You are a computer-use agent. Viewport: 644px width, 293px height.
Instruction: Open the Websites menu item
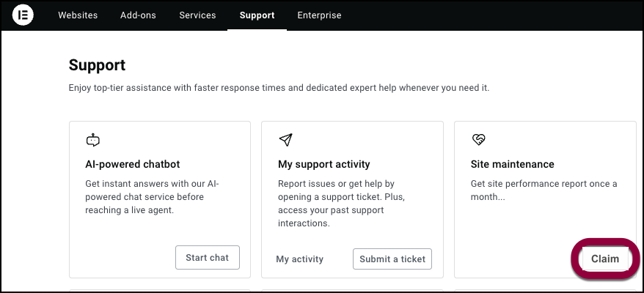[x=78, y=15]
